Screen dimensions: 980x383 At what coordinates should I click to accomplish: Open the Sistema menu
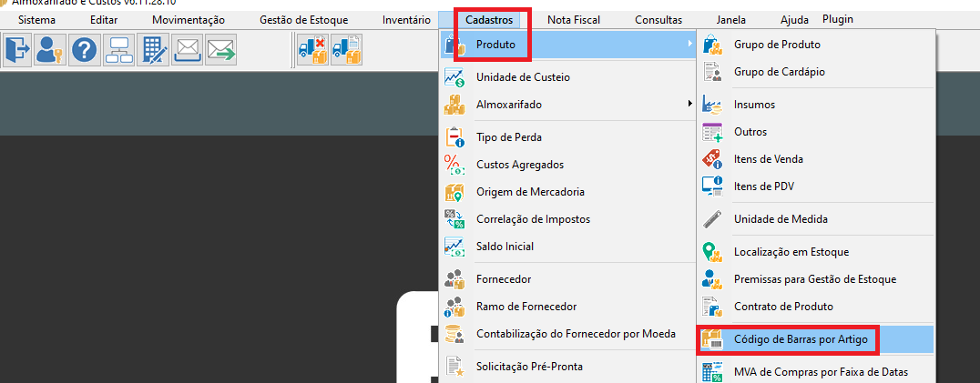(x=36, y=20)
